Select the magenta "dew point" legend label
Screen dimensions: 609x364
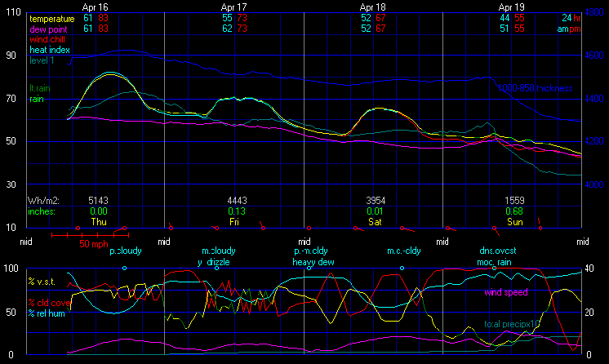click(48, 29)
